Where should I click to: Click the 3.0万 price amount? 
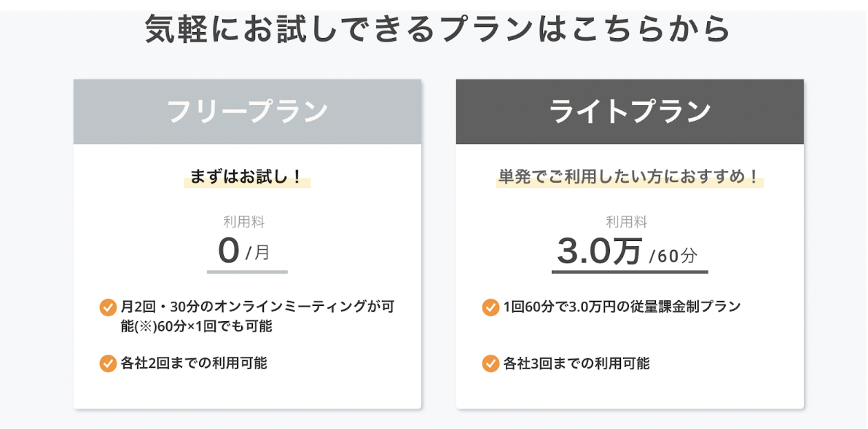(599, 251)
